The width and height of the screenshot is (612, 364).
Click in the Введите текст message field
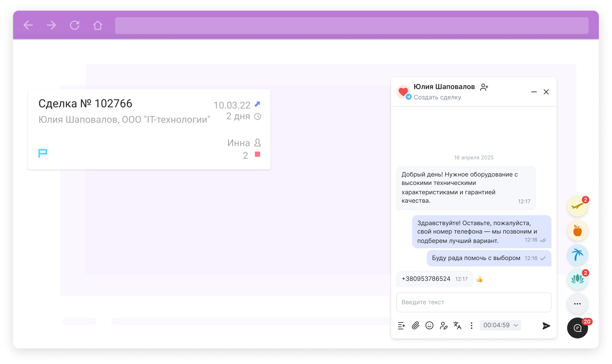474,302
